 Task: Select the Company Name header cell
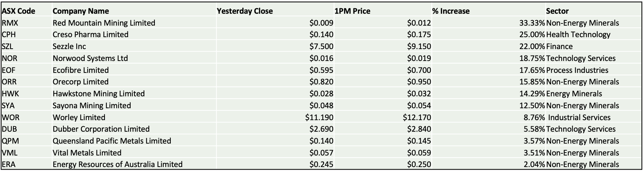[x=81, y=11]
